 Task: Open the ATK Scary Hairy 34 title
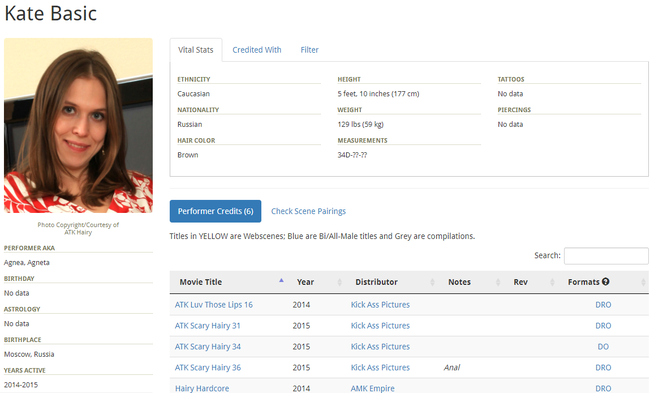coord(207,347)
